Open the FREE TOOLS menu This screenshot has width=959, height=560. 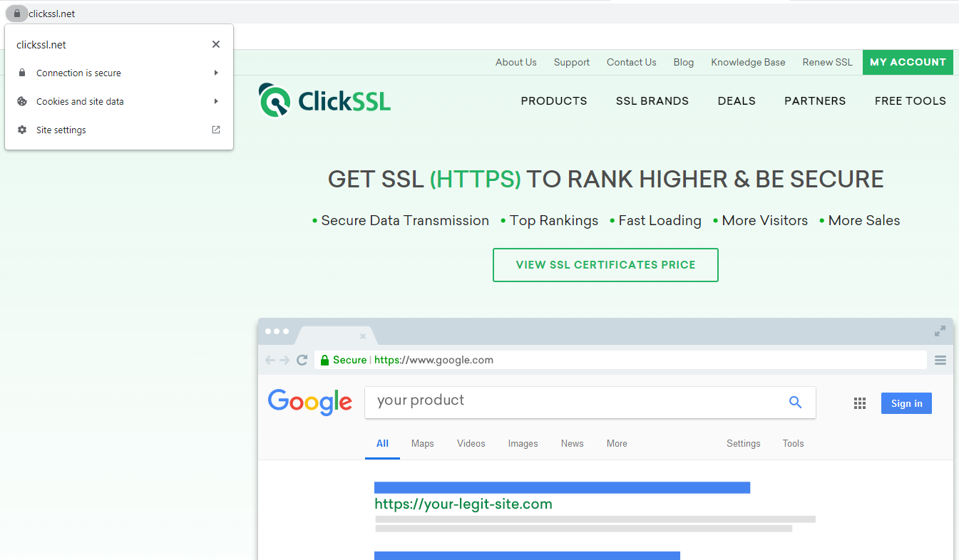click(x=911, y=100)
